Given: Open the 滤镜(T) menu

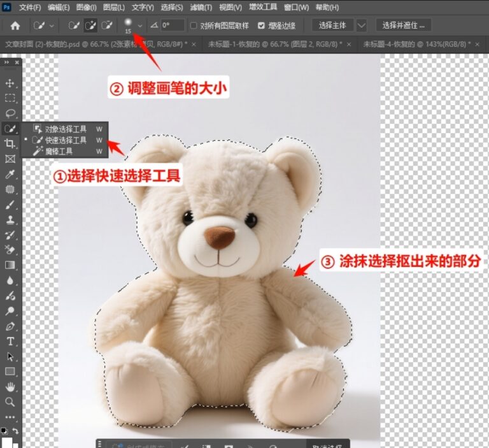Looking at the screenshot, I should (201, 7).
